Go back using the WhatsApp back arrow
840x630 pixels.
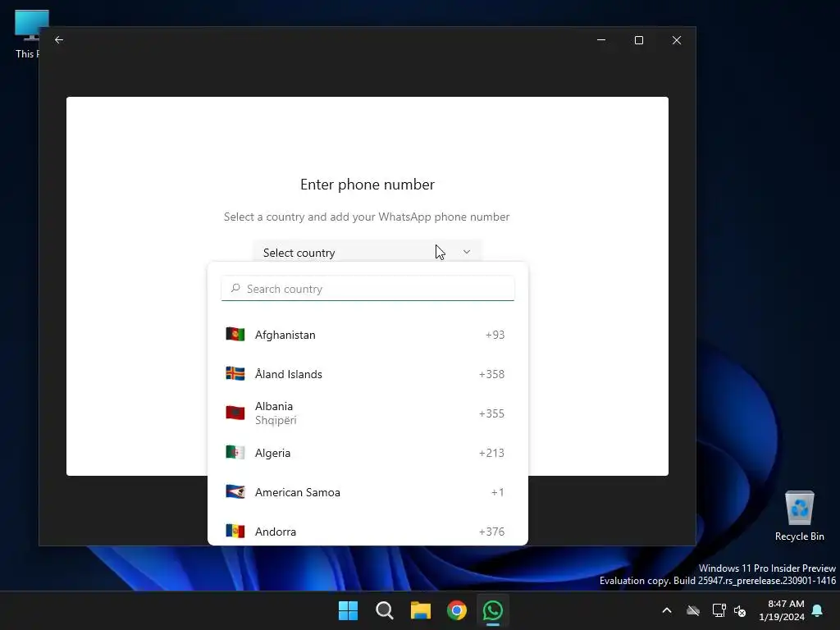coord(59,39)
